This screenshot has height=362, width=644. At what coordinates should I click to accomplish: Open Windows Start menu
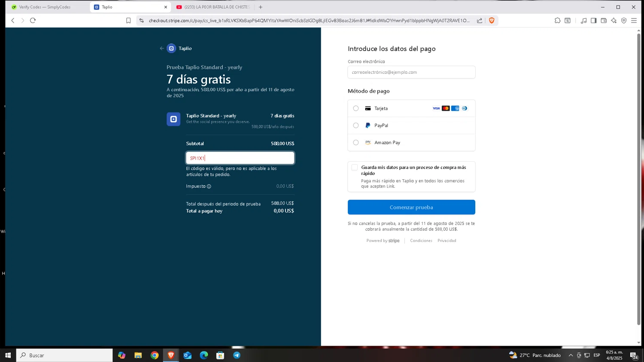click(8, 355)
